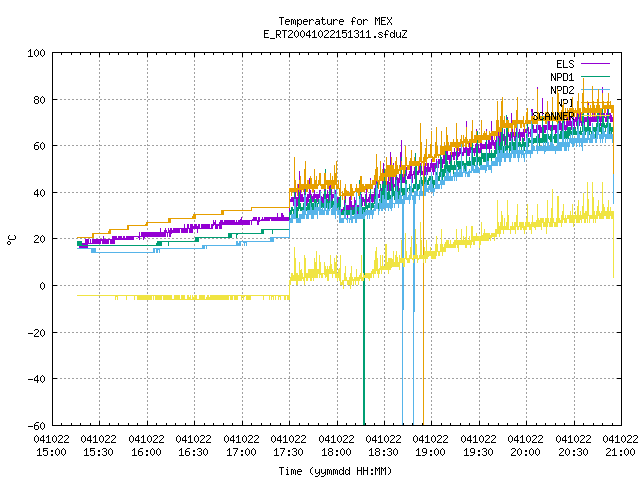This screenshot has width=640, height=480.
Task: Click the y-axis label -20
Action: [37, 333]
